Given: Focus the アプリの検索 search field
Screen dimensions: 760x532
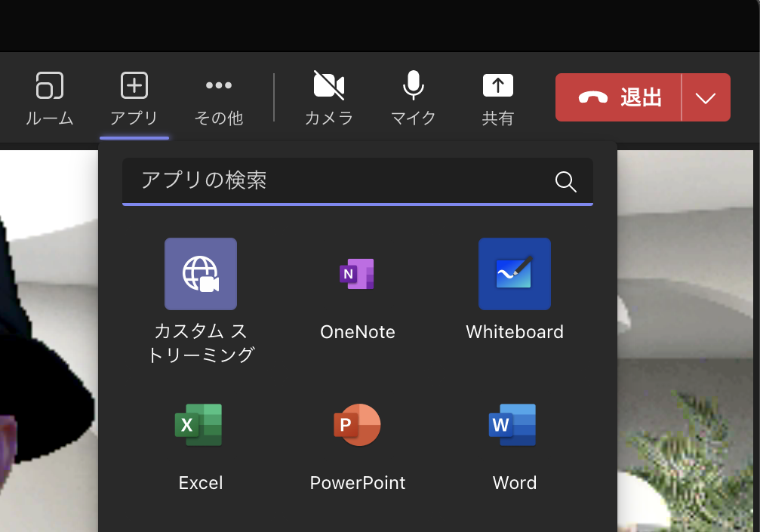Looking at the screenshot, I should (x=358, y=181).
